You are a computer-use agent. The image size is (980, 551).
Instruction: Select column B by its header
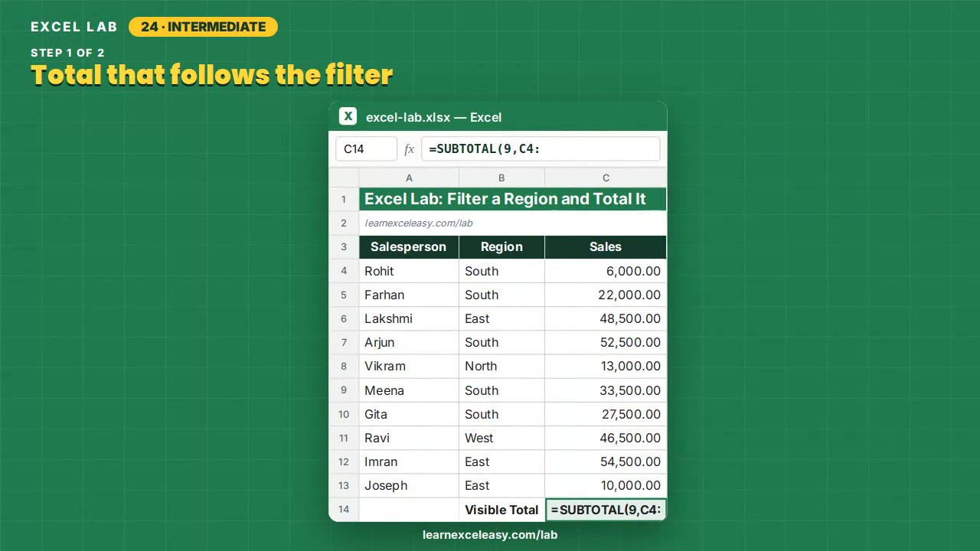501,178
